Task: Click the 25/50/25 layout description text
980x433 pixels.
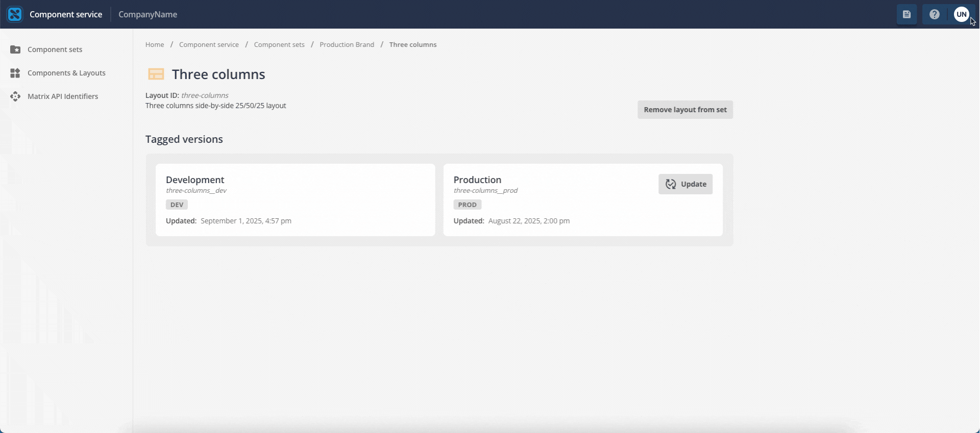Action: [x=216, y=106]
